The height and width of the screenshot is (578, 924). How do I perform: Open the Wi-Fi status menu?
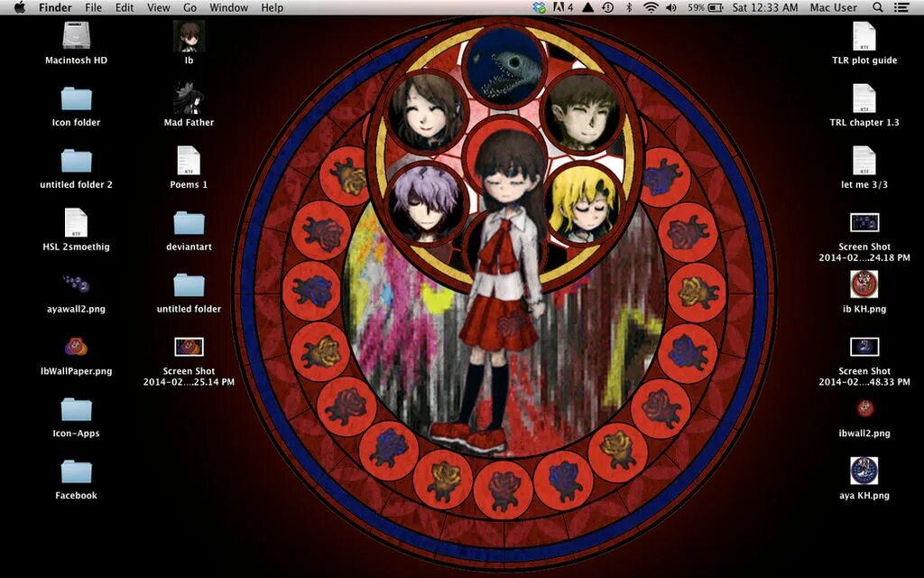tap(651, 7)
